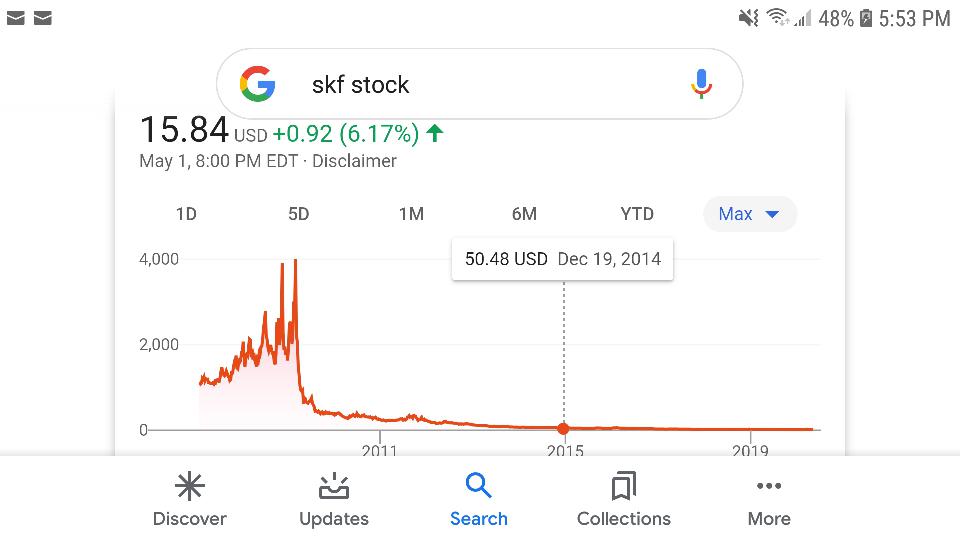Tap the Google logo icon

click(258, 84)
